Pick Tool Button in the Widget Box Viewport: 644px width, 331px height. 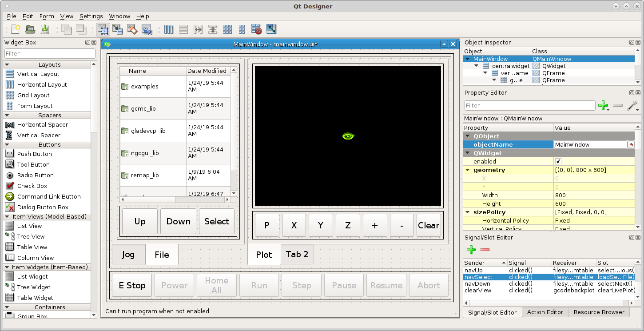(33, 164)
